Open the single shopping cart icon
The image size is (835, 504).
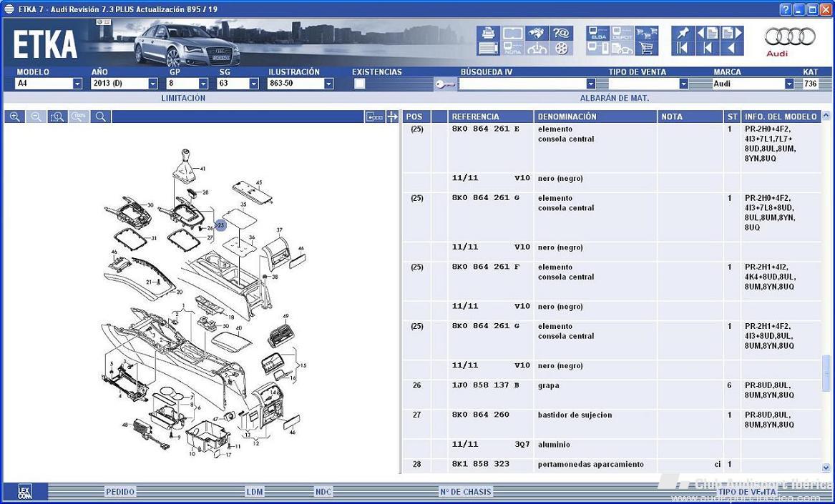click(x=647, y=49)
